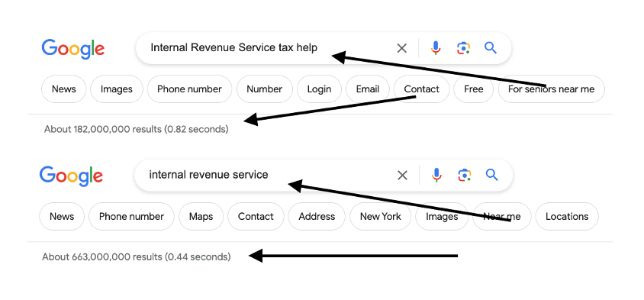Choose the Number filter chip
This screenshot has height=300, width=644.
click(265, 89)
